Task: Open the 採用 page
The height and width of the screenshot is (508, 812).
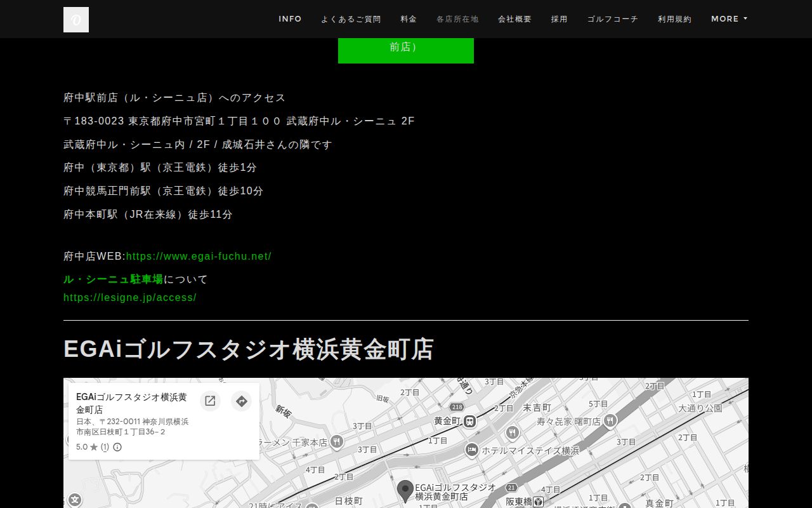Action: [559, 19]
